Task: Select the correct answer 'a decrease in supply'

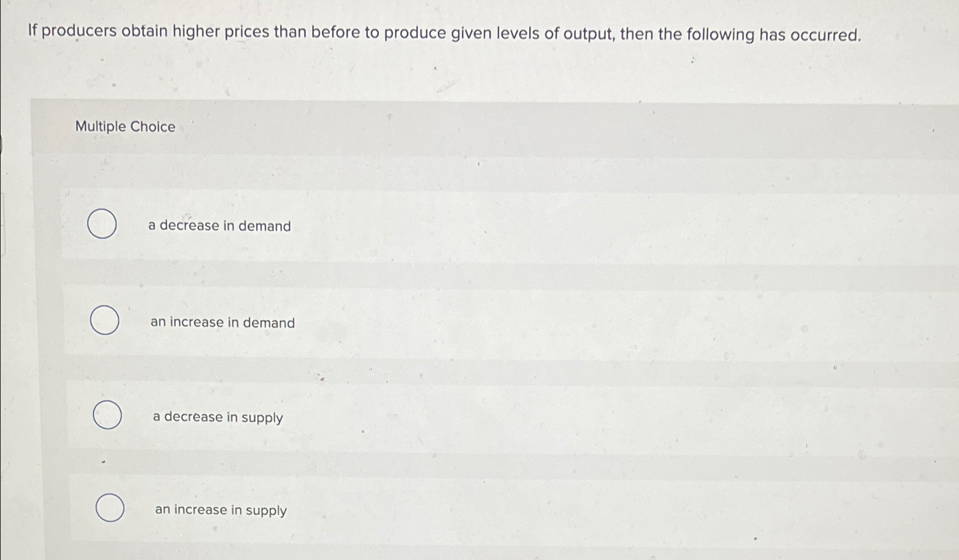Action: point(217,418)
